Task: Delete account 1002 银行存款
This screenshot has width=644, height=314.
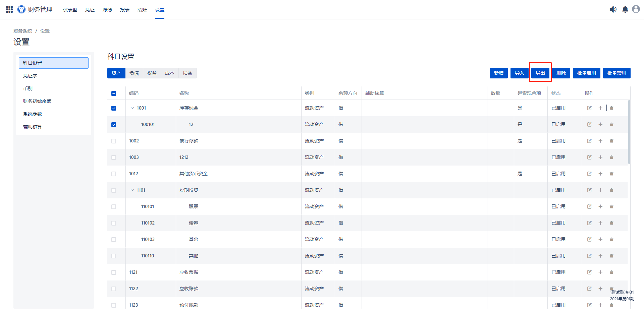Action: [611, 141]
